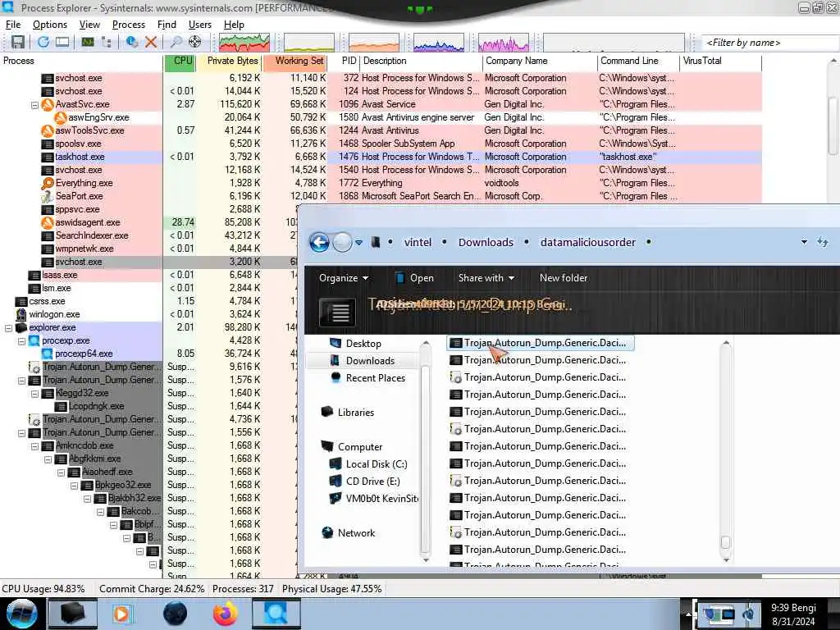Viewport: 840px width, 630px height.
Task: Click the Explorer Back navigation button
Action: (x=320, y=243)
